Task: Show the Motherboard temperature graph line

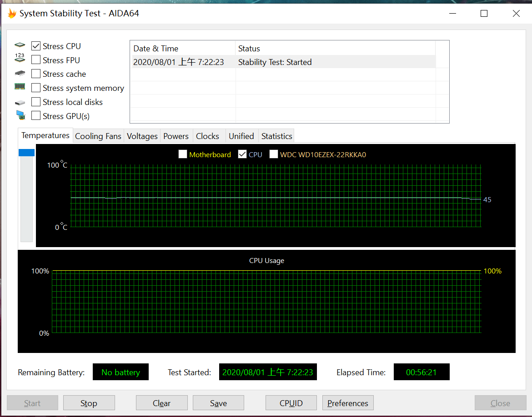Action: pos(182,154)
